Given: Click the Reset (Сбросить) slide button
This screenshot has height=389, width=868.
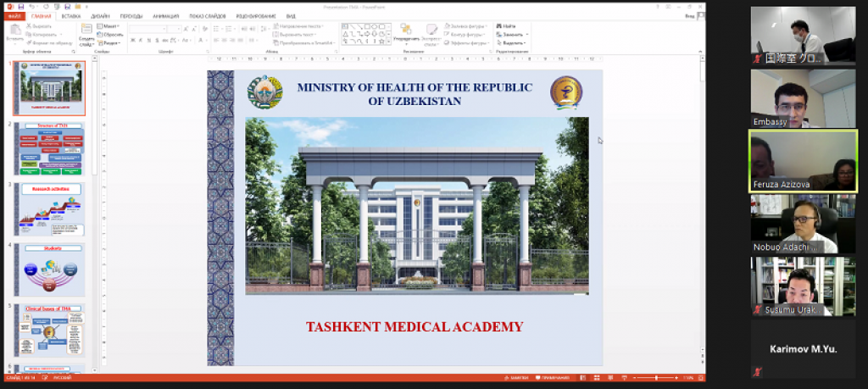Looking at the screenshot, I should tap(111, 35).
